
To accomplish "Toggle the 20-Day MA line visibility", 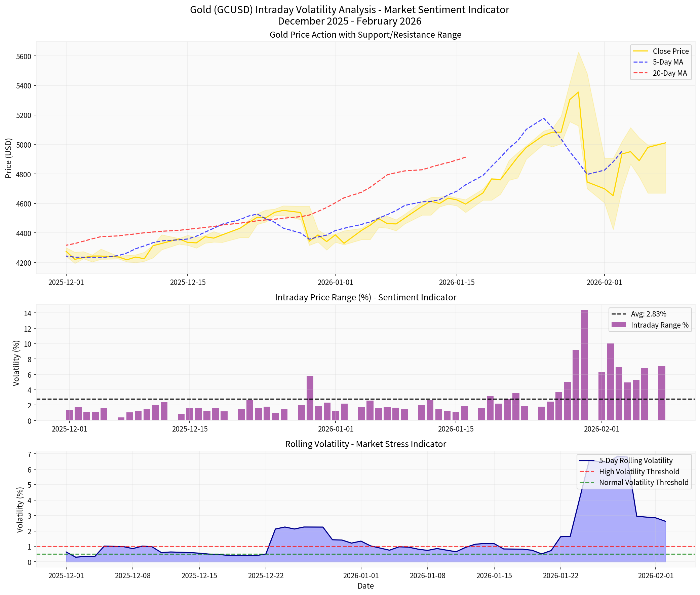I will click(669, 73).
